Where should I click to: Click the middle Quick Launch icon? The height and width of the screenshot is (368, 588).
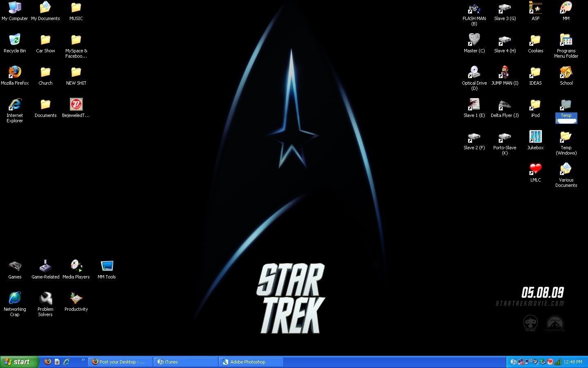(57, 362)
